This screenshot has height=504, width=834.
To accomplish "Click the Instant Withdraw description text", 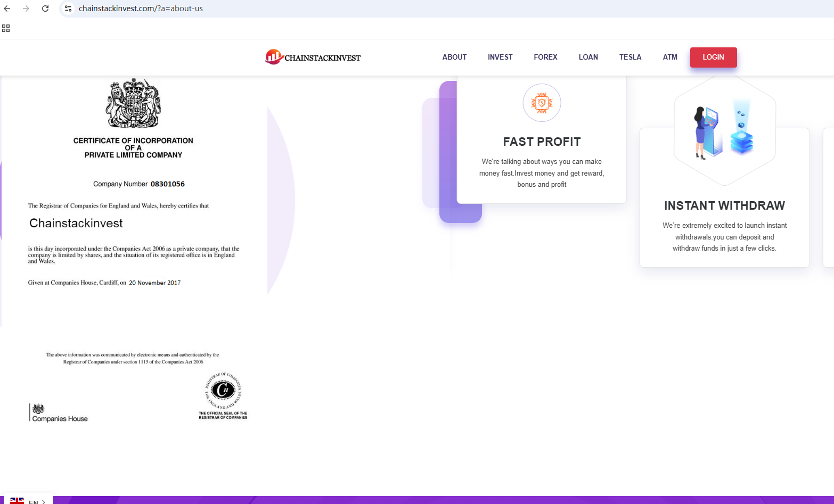I will pos(724,237).
